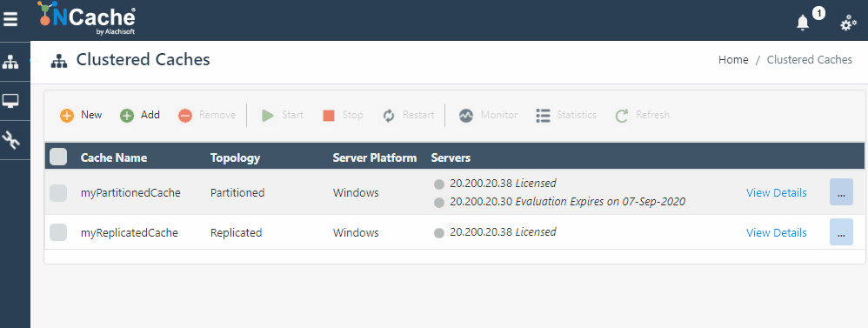Open the settings gears icon
Screen dimensions: 868x328
pos(848,23)
